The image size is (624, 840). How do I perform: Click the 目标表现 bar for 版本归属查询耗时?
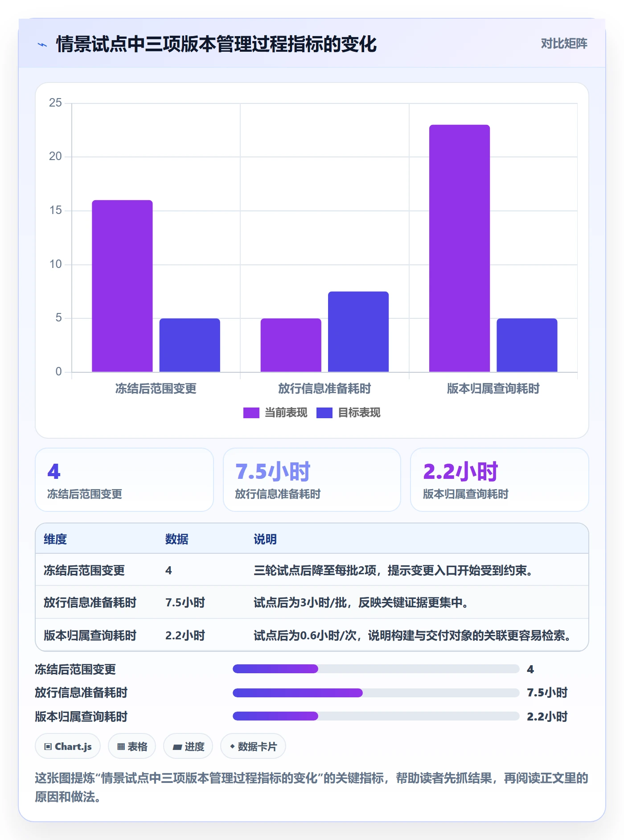pos(527,345)
